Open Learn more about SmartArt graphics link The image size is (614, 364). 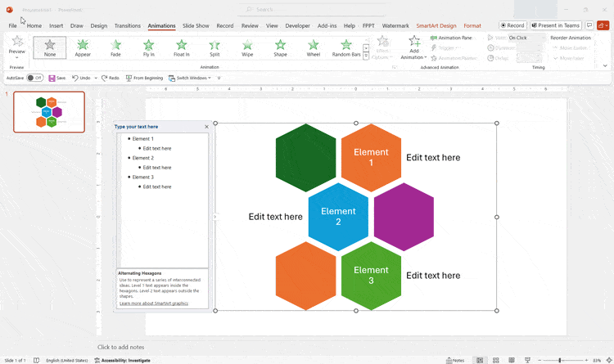154,303
